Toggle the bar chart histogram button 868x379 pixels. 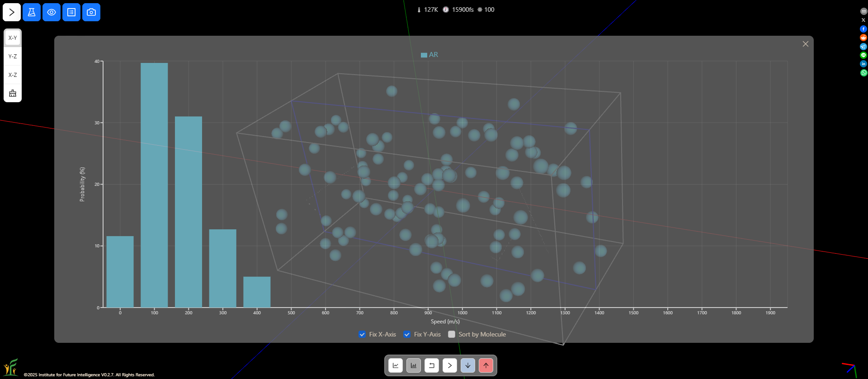coord(414,365)
